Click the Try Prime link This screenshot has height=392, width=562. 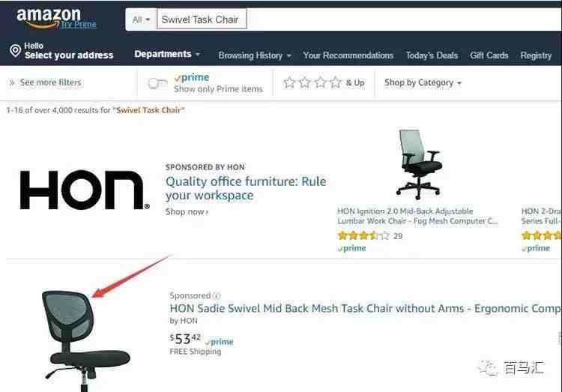[78, 25]
